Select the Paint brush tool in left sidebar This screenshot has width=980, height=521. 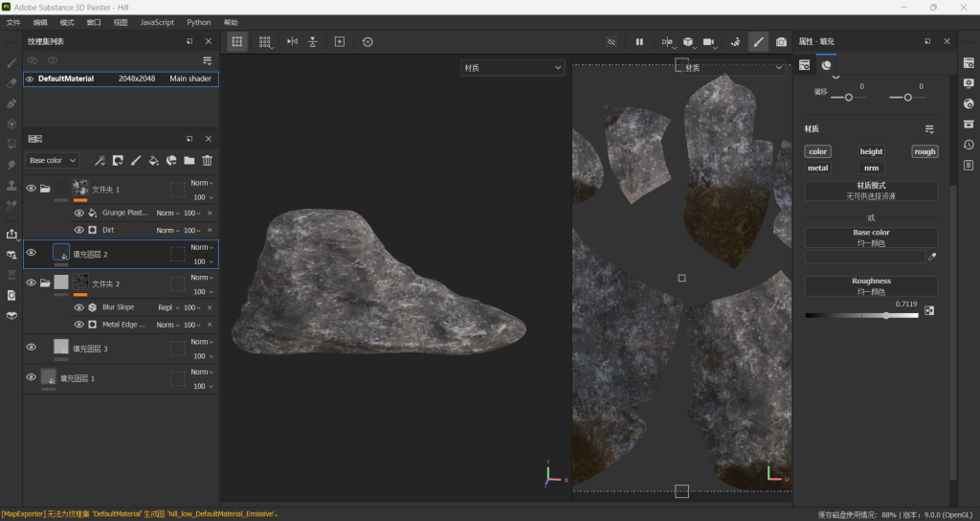tap(11, 62)
